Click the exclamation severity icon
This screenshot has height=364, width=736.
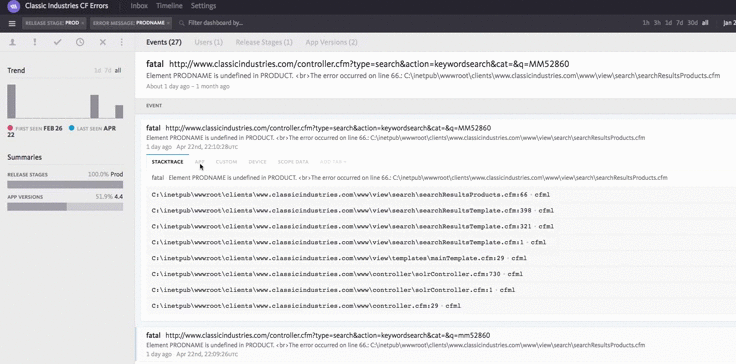click(35, 42)
